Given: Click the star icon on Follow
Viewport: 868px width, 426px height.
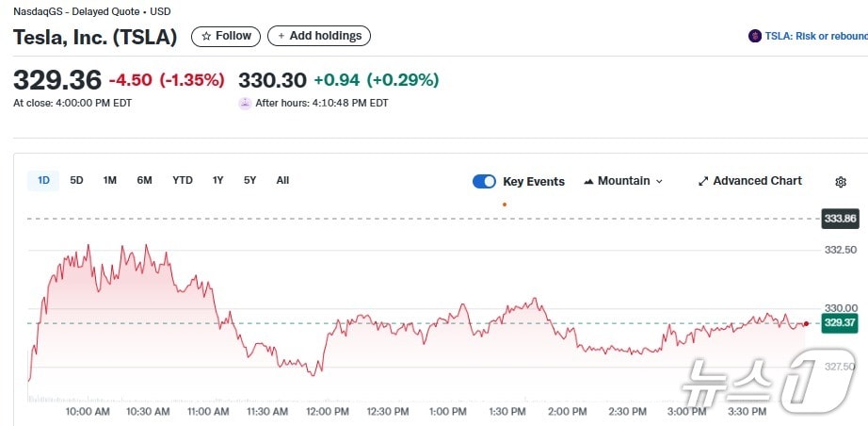Looking at the screenshot, I should tap(206, 36).
